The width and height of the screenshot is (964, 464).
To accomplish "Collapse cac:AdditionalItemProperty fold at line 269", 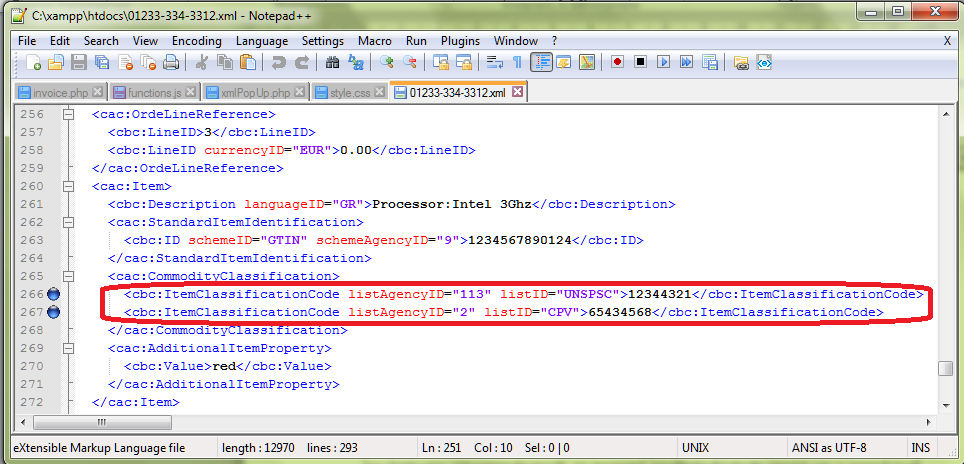I will click(68, 348).
